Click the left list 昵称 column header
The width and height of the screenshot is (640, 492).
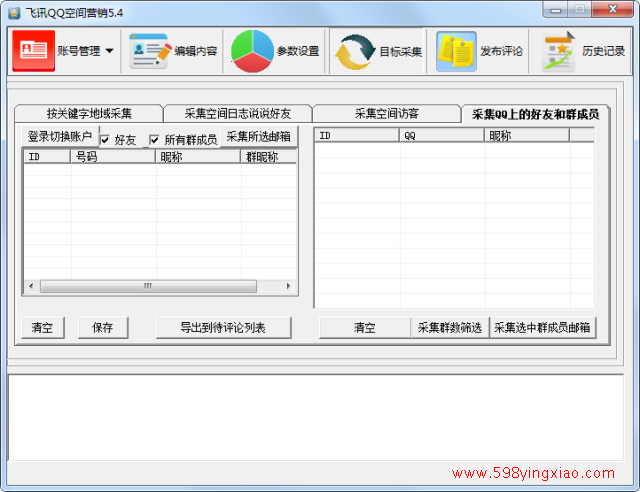(198, 156)
